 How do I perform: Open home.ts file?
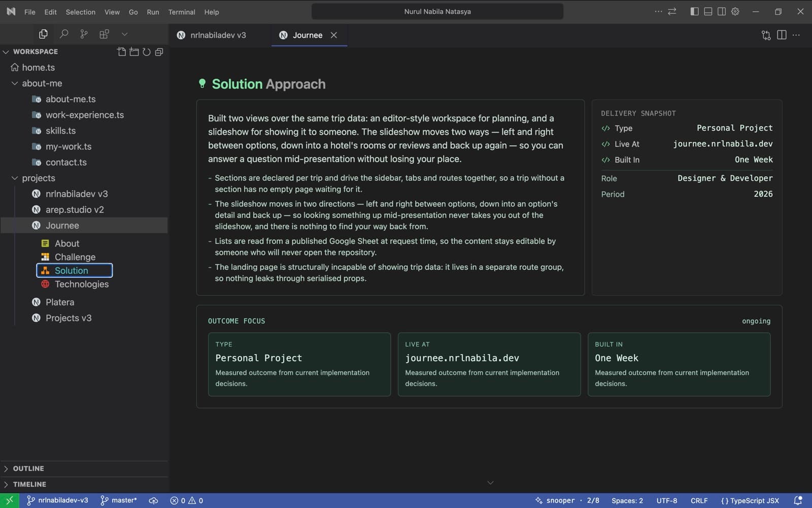[x=38, y=68]
